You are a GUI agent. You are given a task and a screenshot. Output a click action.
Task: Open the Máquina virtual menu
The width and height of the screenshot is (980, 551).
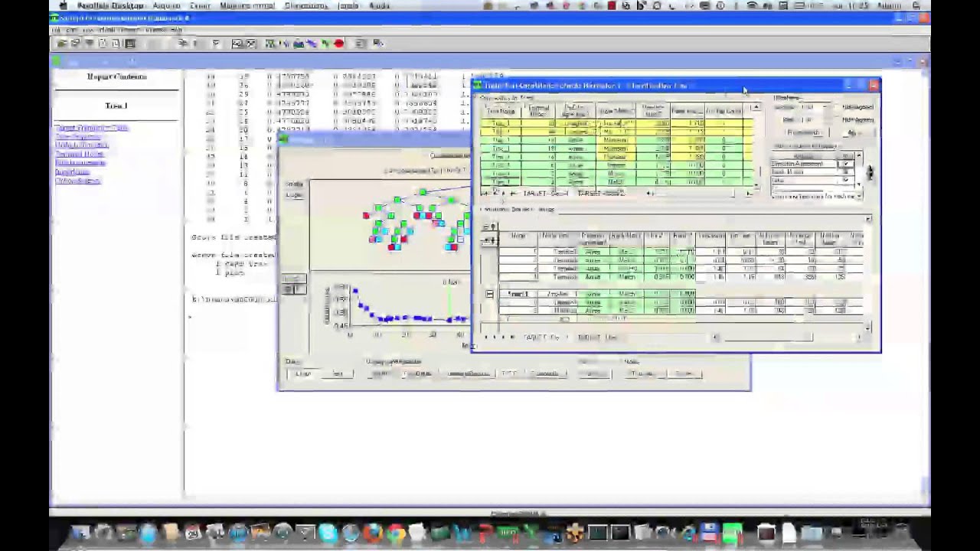coord(247,5)
